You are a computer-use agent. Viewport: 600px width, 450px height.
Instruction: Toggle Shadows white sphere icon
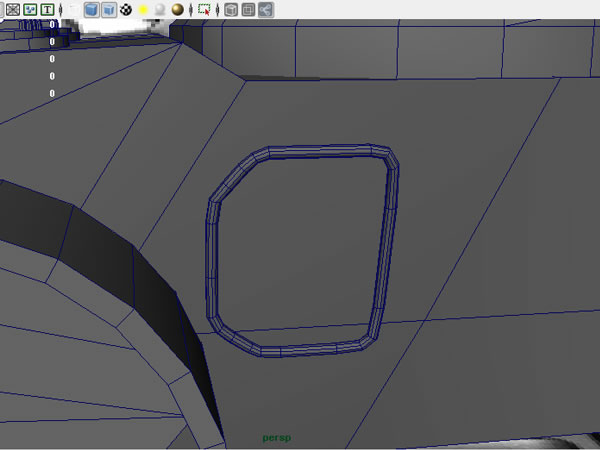[160, 10]
